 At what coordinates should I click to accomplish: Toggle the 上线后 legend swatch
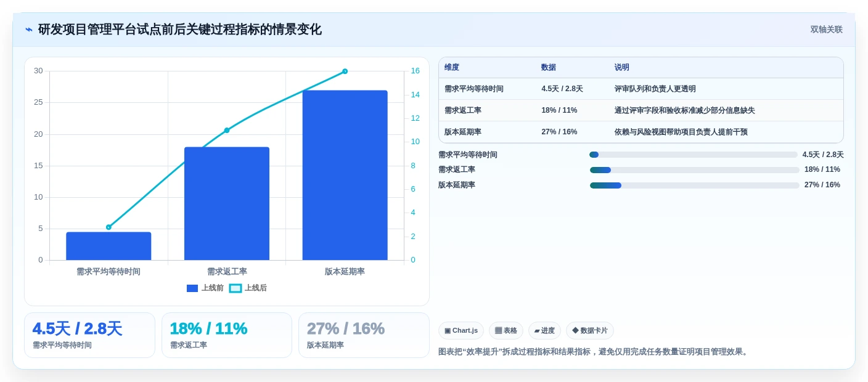tap(235, 288)
